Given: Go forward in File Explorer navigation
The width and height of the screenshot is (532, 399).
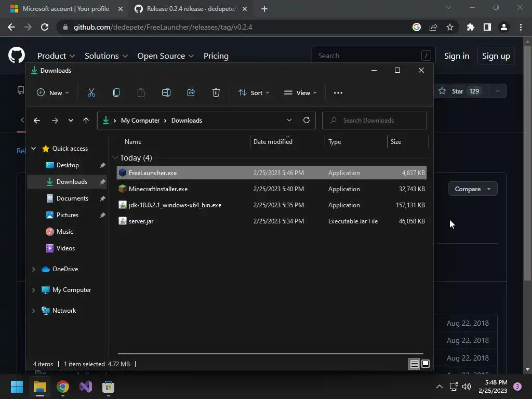Looking at the screenshot, I should click(55, 121).
